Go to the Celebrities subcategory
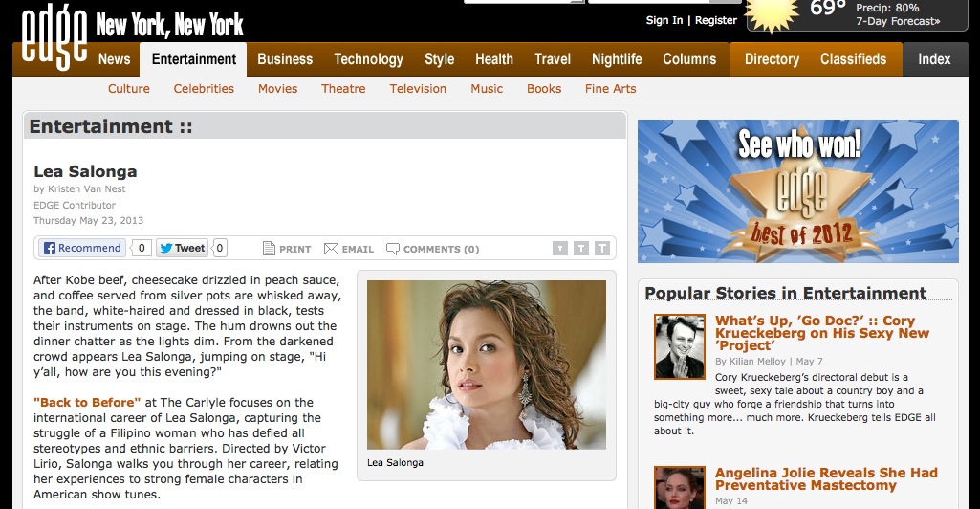This screenshot has width=980, height=509. click(204, 89)
